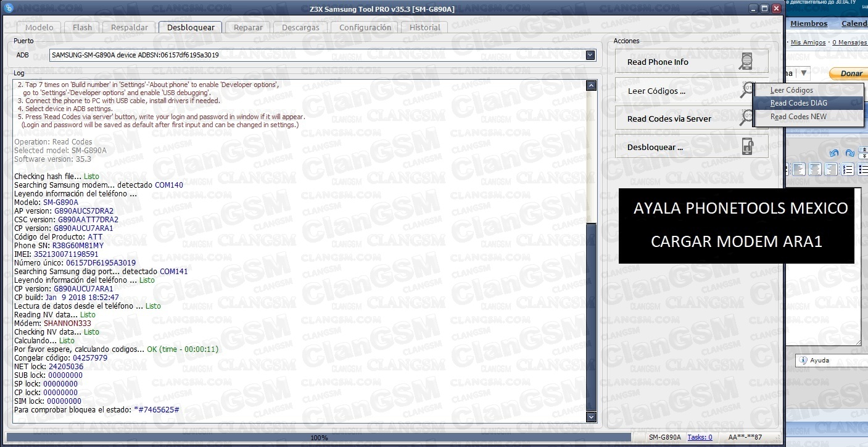Viewport: 868px width, 447px height.
Task: Click the Desbloquear unlocked-phone icon
Action: (747, 147)
